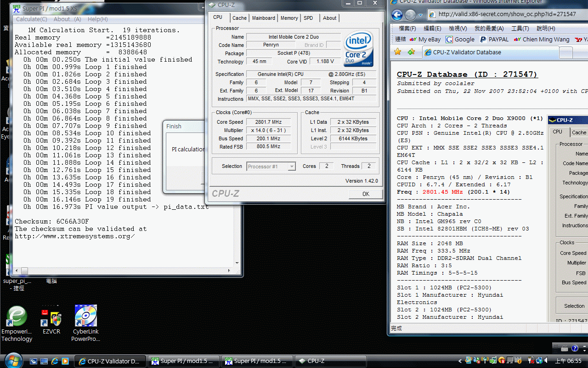Screen dimensions: 588x368
Task: Open 說明(H) menu in Internet Explorer
Action: 546,29
